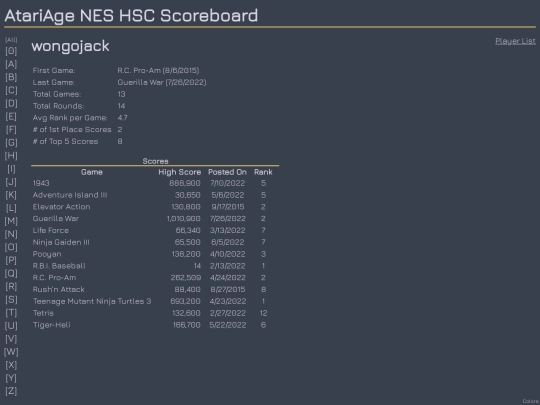Open the Pooyan game entry
The height and width of the screenshot is (405, 540).
47,254
